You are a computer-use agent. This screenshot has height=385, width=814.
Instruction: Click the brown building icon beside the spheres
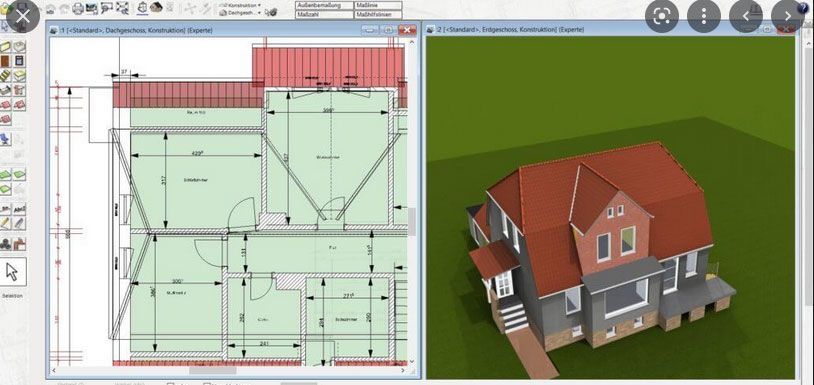[x=19, y=243]
